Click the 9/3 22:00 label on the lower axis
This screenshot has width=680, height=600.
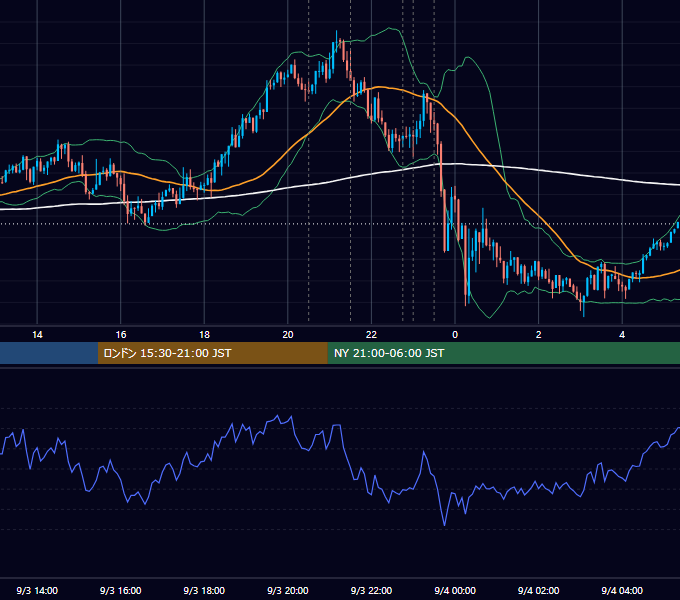point(371,590)
